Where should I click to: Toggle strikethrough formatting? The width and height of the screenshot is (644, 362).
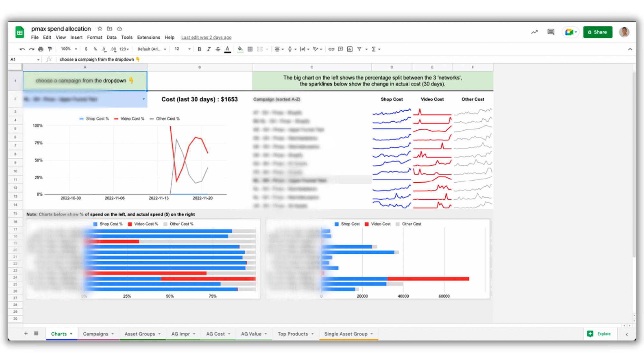pyautogui.click(x=218, y=49)
